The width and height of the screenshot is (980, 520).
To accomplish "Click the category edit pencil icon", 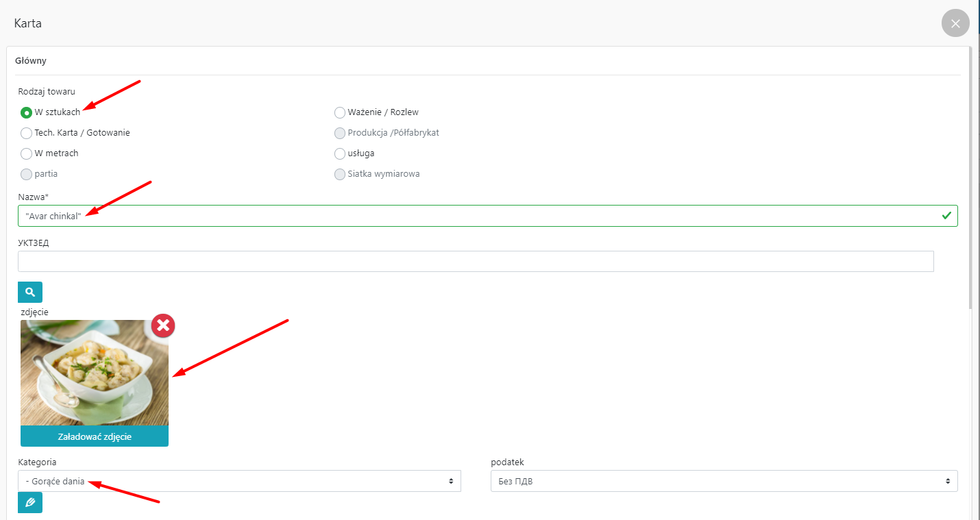I will [x=30, y=502].
